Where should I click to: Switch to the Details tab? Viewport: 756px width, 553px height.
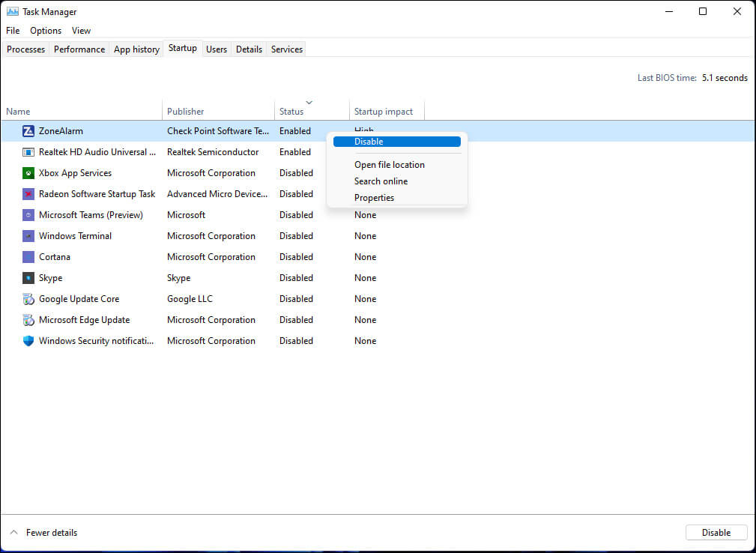click(249, 49)
